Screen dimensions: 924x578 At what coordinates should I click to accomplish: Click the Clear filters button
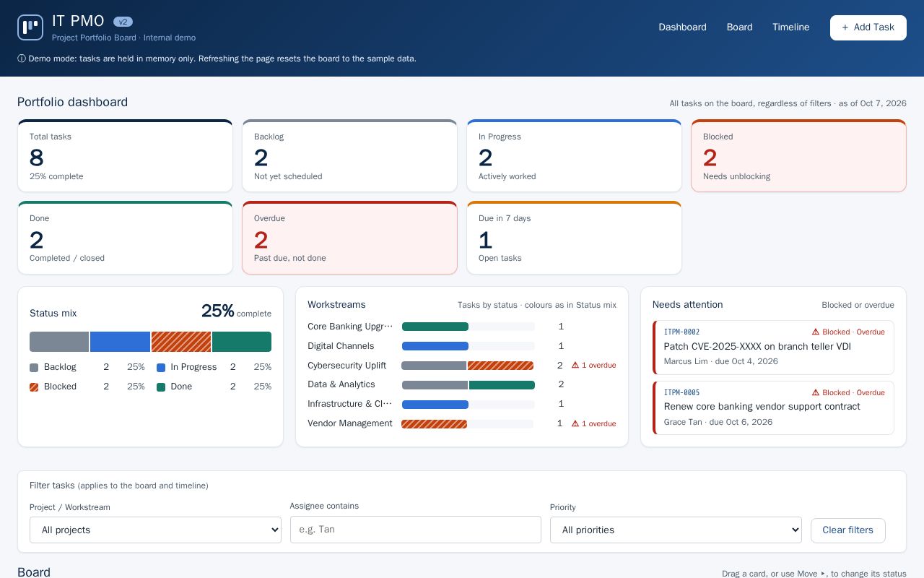pos(847,530)
